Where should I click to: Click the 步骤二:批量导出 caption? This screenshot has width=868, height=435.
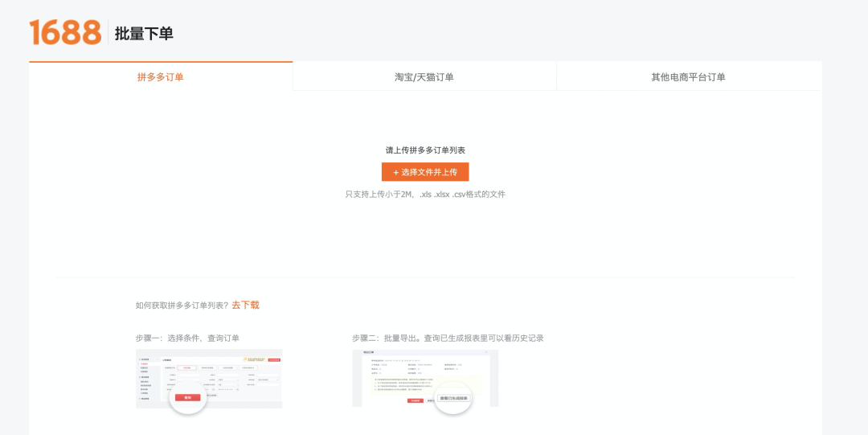(448, 338)
